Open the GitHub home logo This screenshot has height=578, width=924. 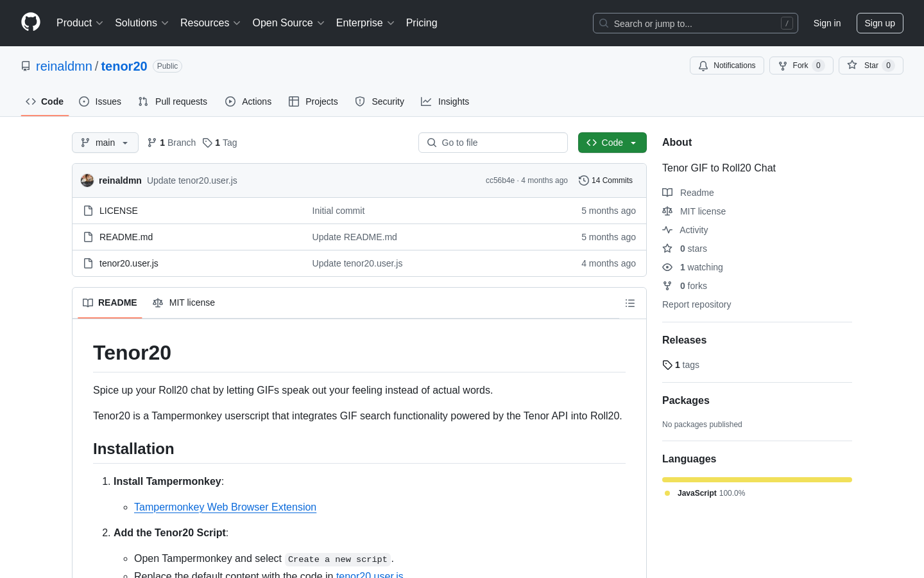tap(31, 22)
